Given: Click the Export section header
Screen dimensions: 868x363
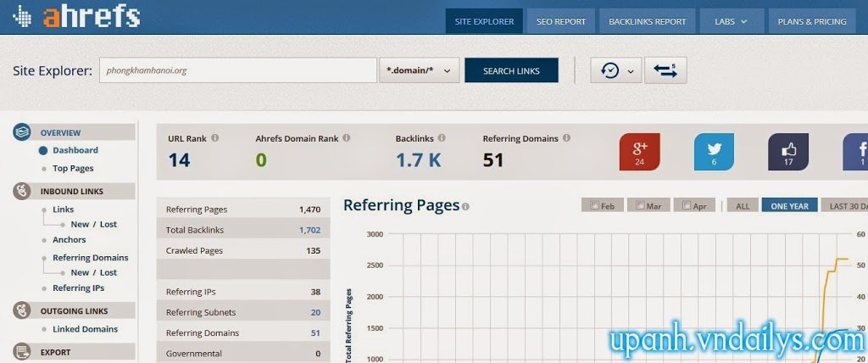Looking at the screenshot, I should pyautogui.click(x=74, y=352).
